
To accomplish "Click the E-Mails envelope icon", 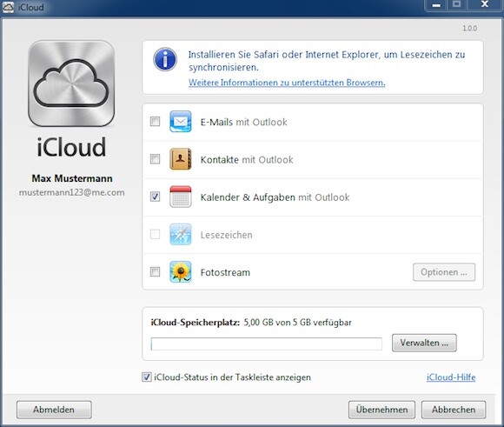I will point(181,121).
